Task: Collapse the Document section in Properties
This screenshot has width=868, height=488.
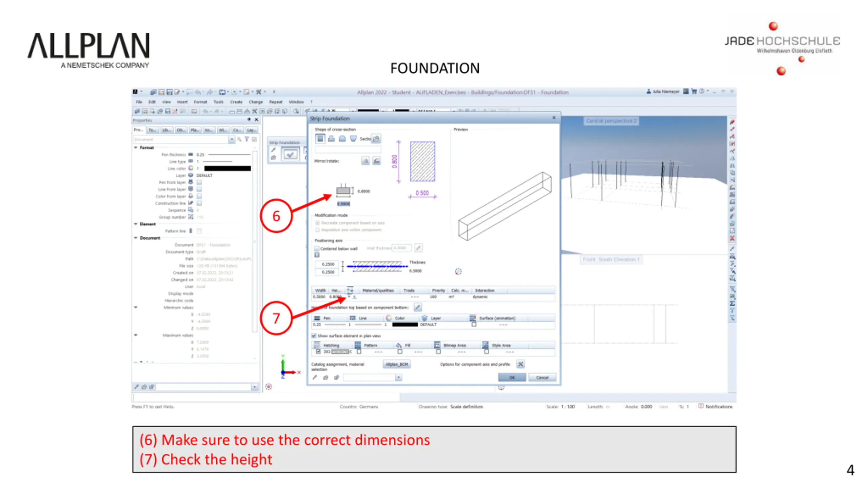Action: click(x=136, y=238)
